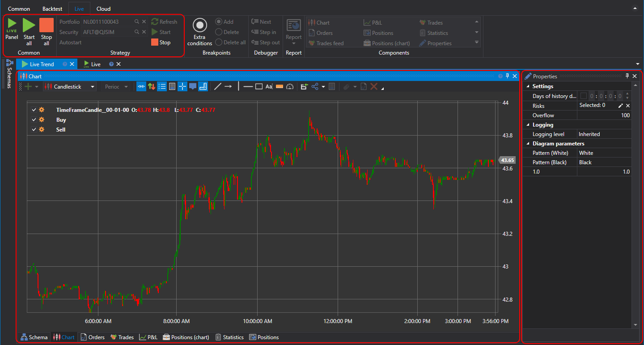Open the share icon dropdown arrow

click(323, 87)
